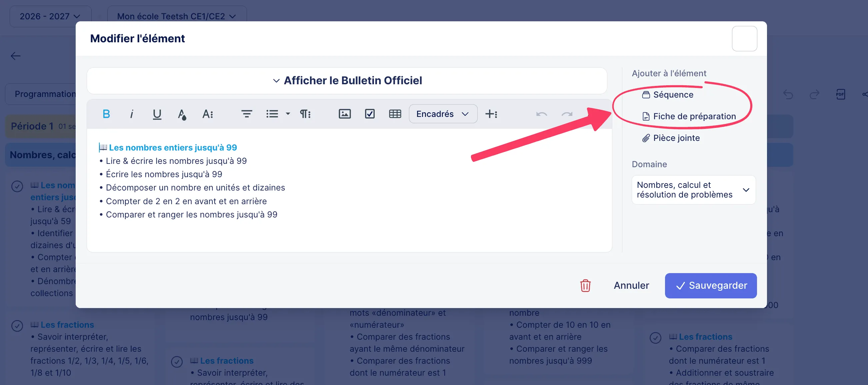
Task: Toggle check circle for right-column Les fractions
Action: [655, 338]
